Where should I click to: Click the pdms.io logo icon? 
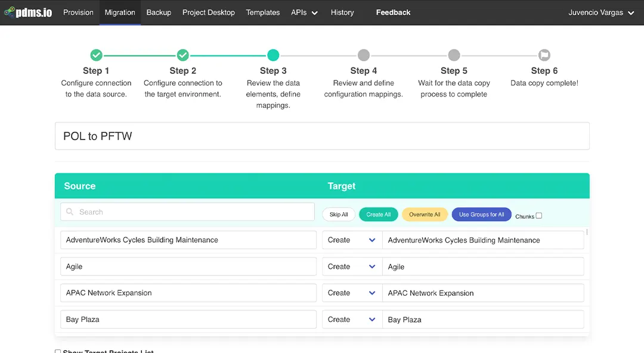9,13
